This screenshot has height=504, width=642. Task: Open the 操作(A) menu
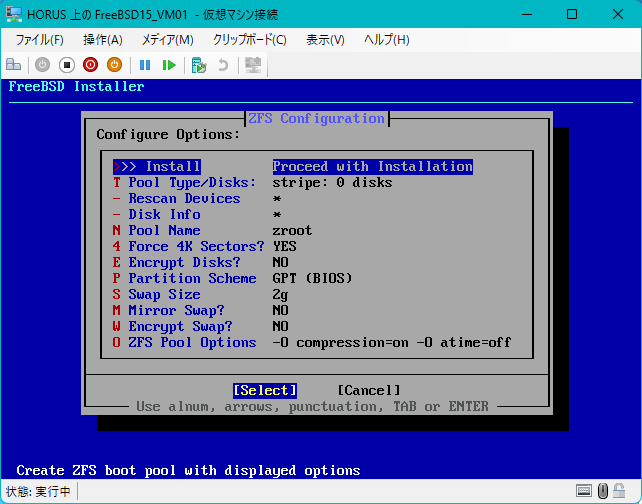coord(103,40)
